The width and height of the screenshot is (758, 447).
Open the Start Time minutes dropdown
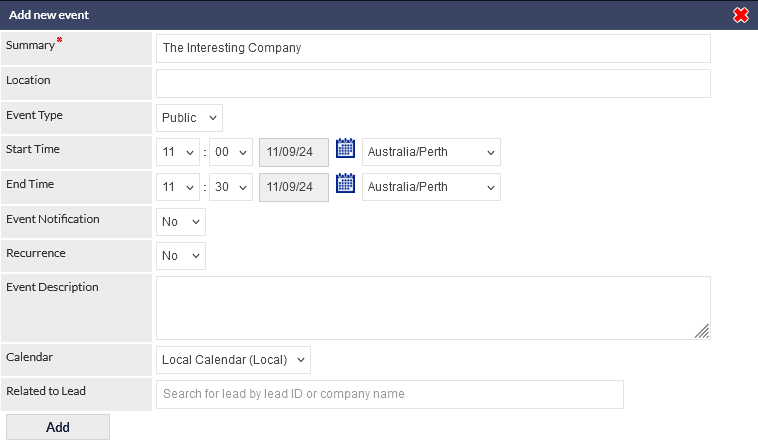(231, 152)
